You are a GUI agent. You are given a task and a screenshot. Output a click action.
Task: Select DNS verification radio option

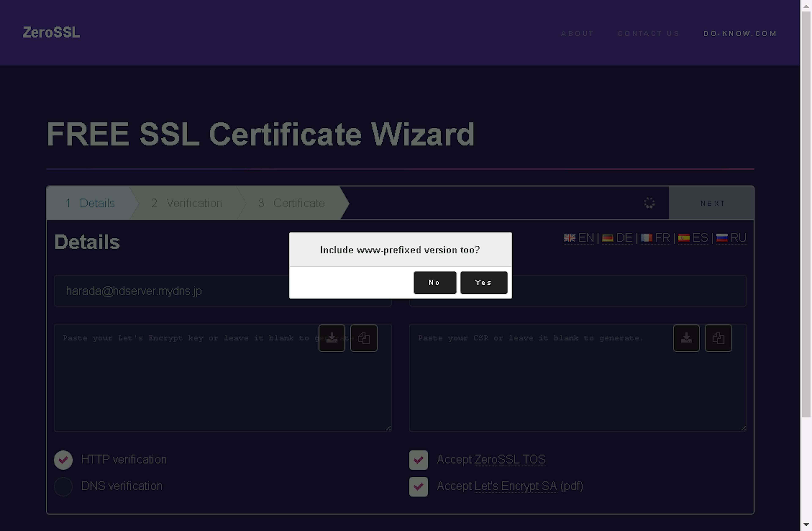[63, 486]
